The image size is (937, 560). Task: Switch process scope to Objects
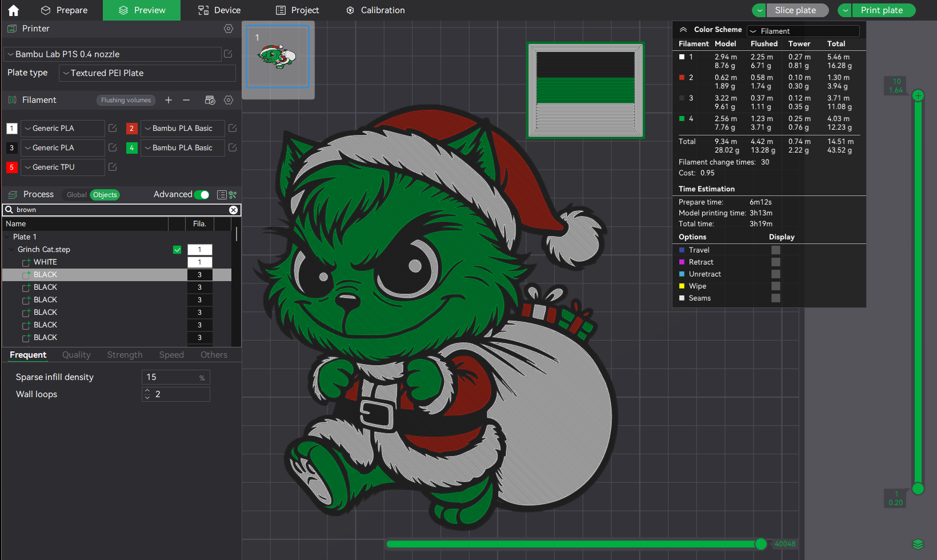[x=105, y=195]
